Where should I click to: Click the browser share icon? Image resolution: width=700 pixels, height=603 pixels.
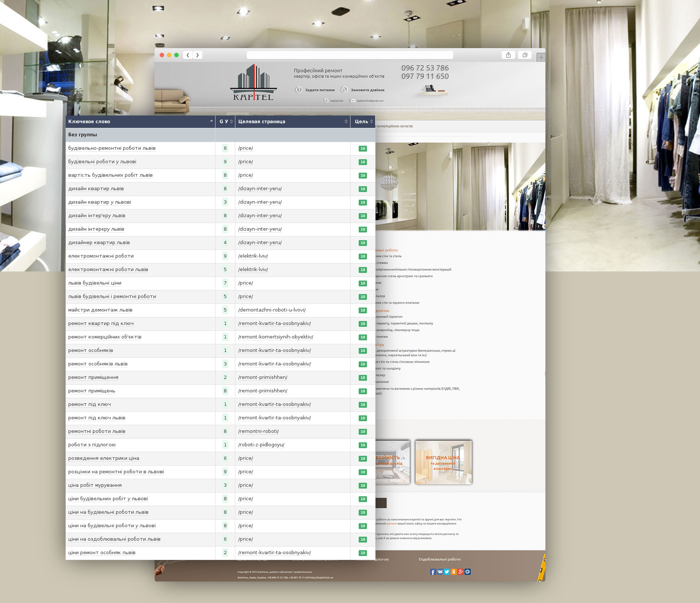pos(508,55)
